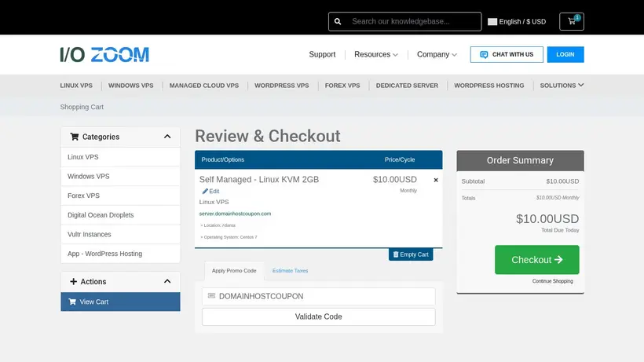Open Dedicated Server menu item
The width and height of the screenshot is (644, 362).
407,86
